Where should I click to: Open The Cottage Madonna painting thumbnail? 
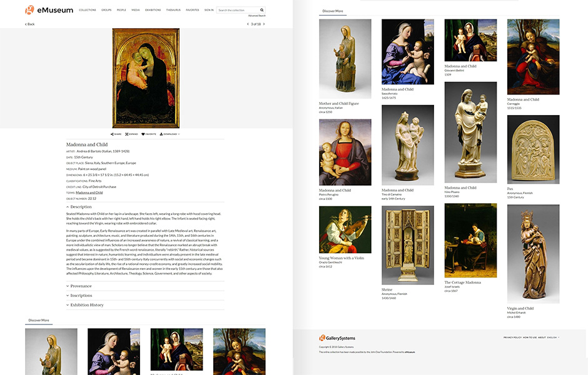pyautogui.click(x=470, y=240)
